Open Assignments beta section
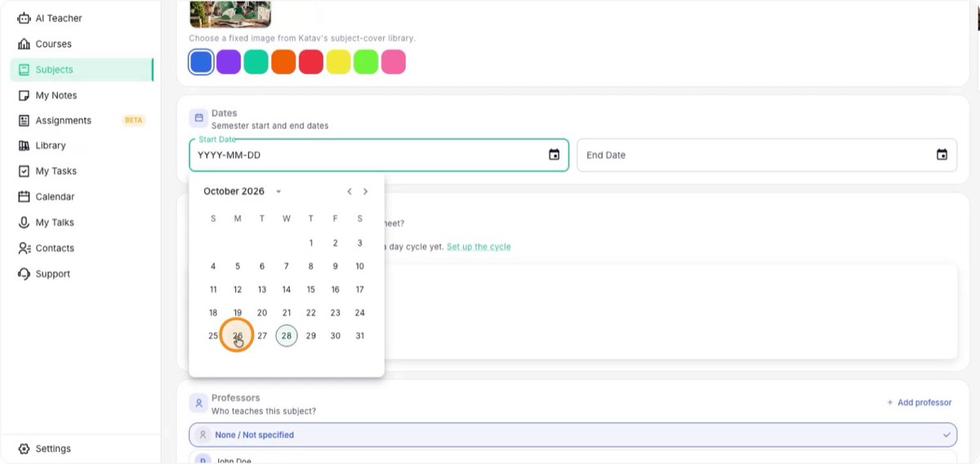The image size is (980, 464). 82,120
